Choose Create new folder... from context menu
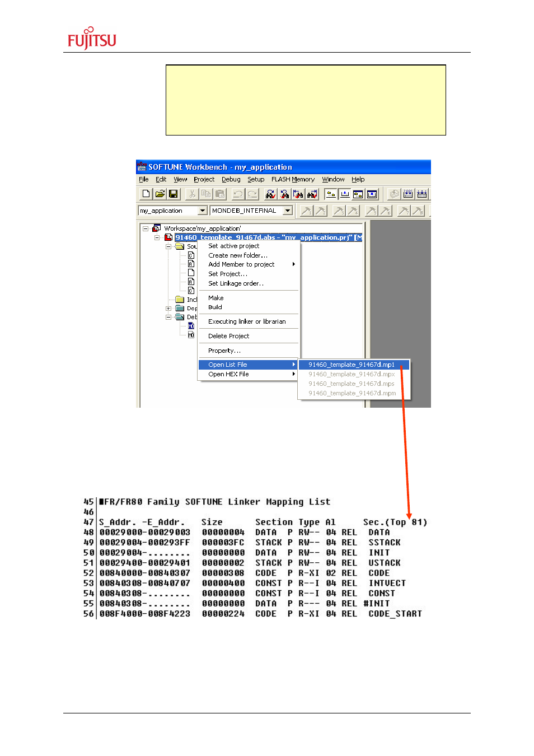Viewport: 534px width, 756px height. (249, 255)
